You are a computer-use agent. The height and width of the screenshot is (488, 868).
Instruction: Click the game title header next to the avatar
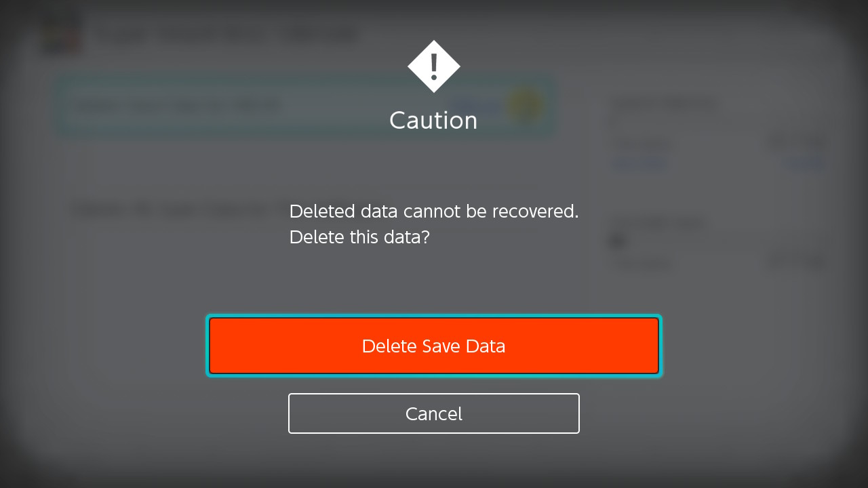224,33
